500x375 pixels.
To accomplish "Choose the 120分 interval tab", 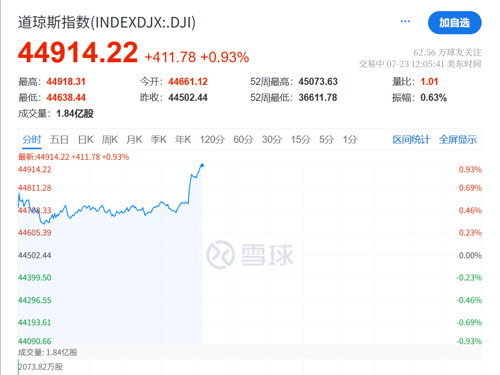I will (x=212, y=139).
